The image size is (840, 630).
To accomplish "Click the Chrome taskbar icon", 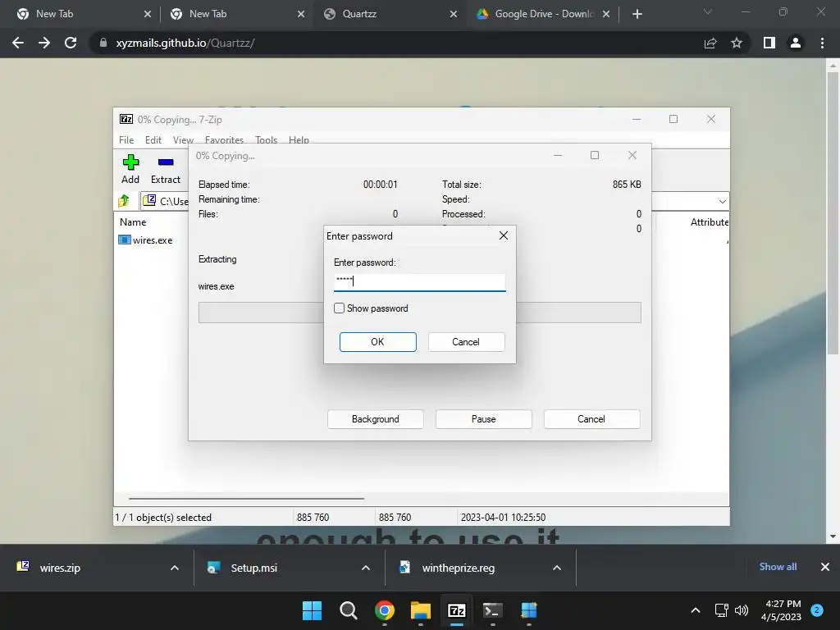I will pyautogui.click(x=385, y=610).
